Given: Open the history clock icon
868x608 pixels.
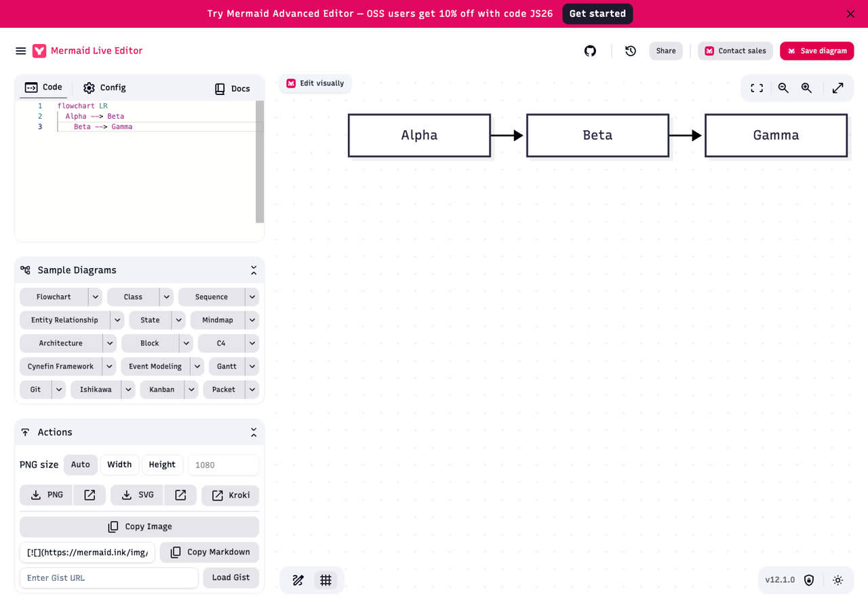Looking at the screenshot, I should coord(631,51).
